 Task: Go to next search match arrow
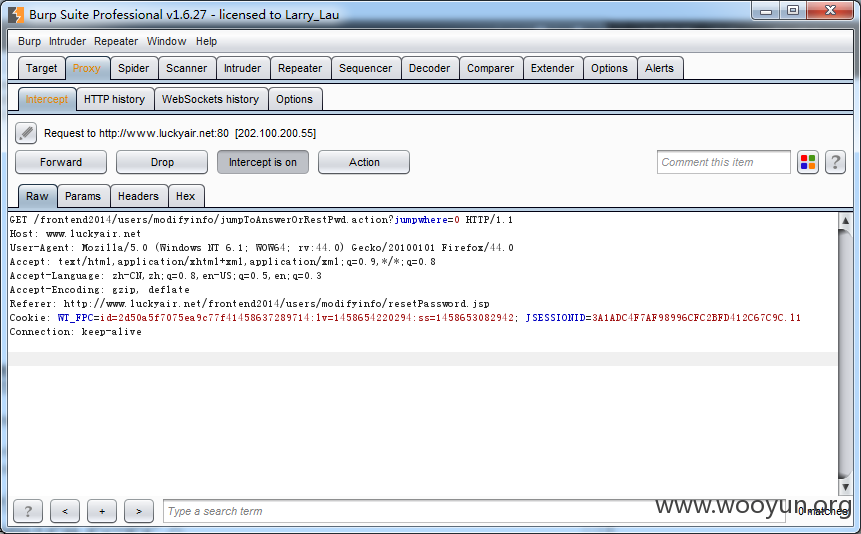139,511
